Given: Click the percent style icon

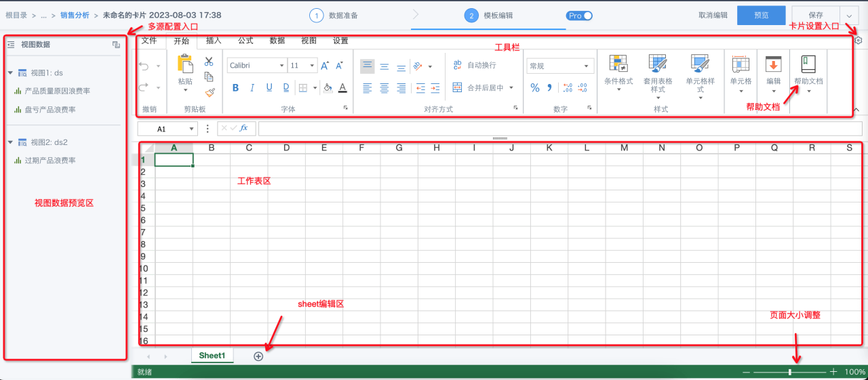Looking at the screenshot, I should point(534,87).
